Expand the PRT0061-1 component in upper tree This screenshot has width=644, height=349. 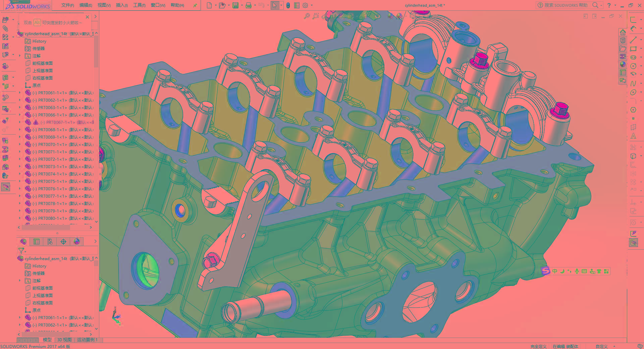coord(19,93)
